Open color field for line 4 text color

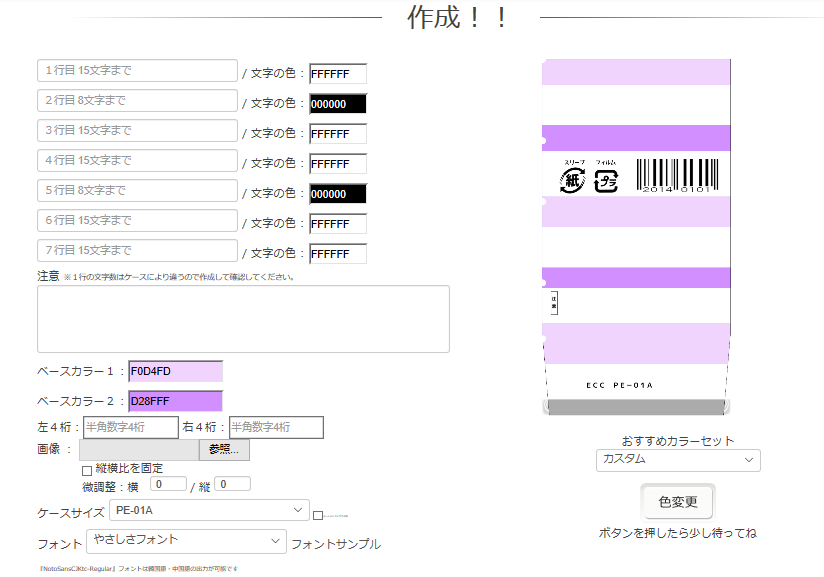tap(338, 163)
